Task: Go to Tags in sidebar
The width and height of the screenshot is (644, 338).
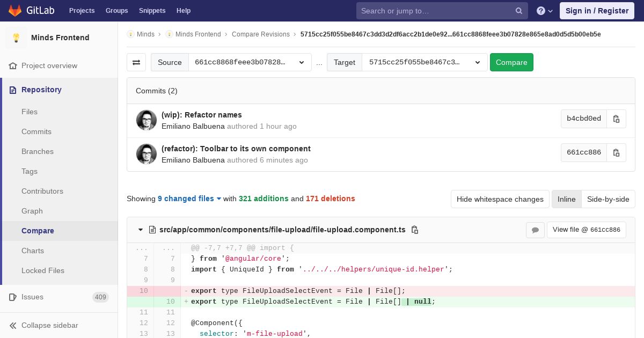Action: coord(30,171)
